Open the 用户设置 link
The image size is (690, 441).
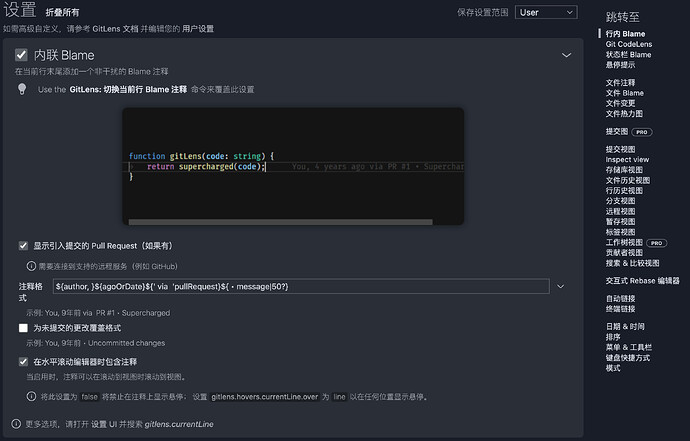pyautogui.click(x=198, y=29)
